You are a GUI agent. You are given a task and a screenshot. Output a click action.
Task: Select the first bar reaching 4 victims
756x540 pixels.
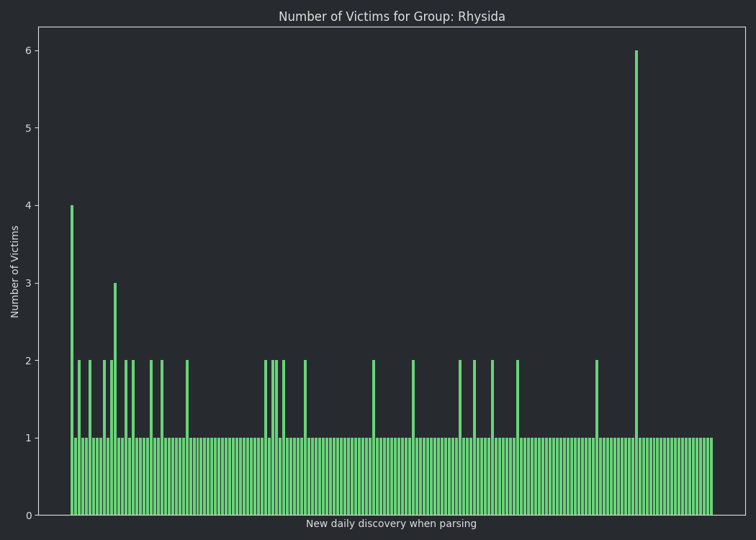(x=72, y=361)
